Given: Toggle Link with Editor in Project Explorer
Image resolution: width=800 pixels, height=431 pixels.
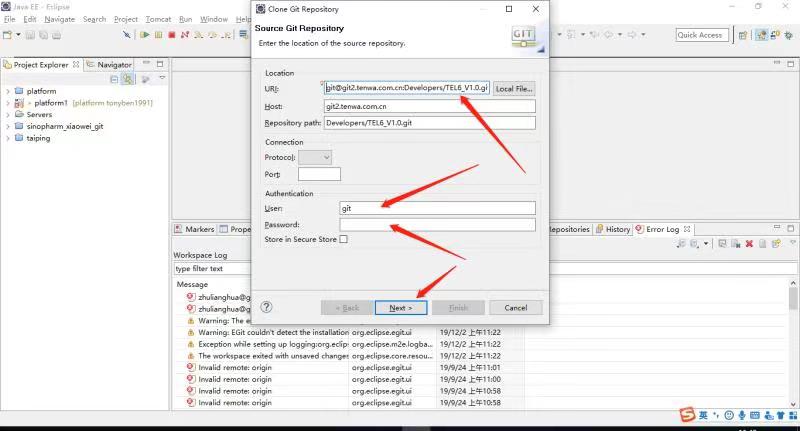Looking at the screenshot, I should coord(128,80).
